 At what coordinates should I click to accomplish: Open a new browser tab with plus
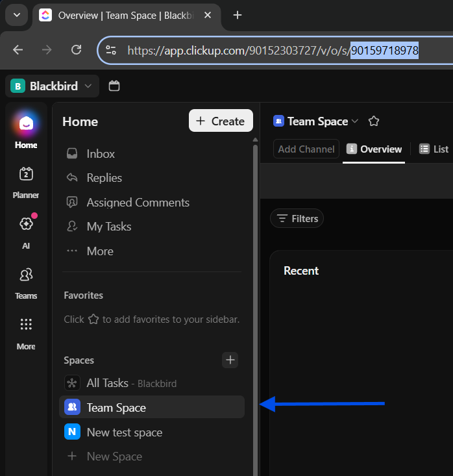coord(238,15)
